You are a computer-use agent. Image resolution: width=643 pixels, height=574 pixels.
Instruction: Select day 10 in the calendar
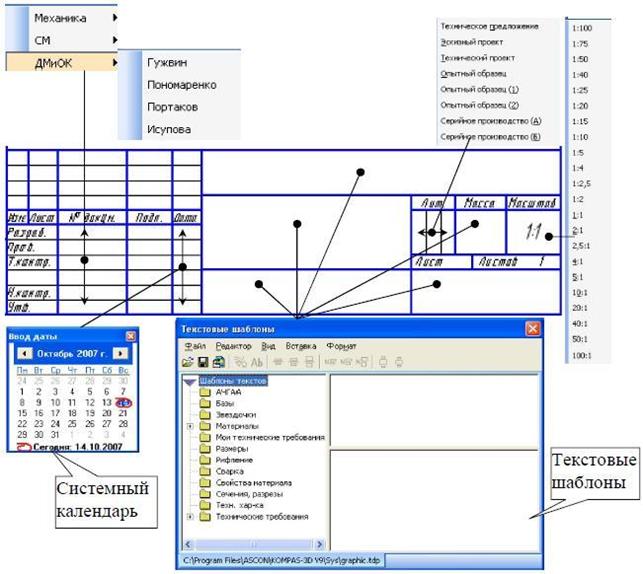click(55, 403)
